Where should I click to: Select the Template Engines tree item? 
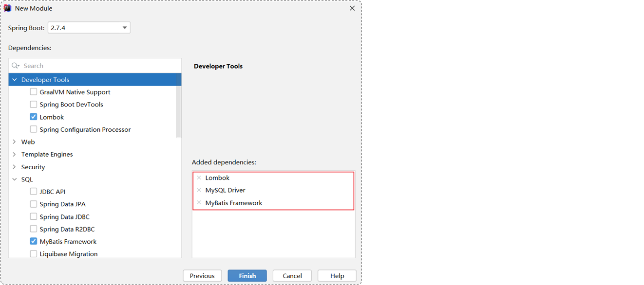pos(47,154)
